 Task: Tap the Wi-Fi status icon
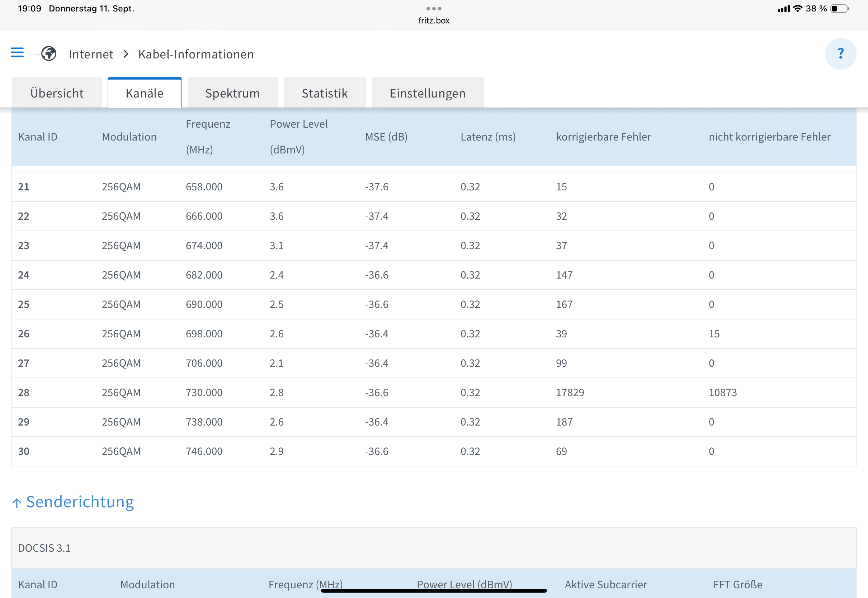click(x=798, y=9)
